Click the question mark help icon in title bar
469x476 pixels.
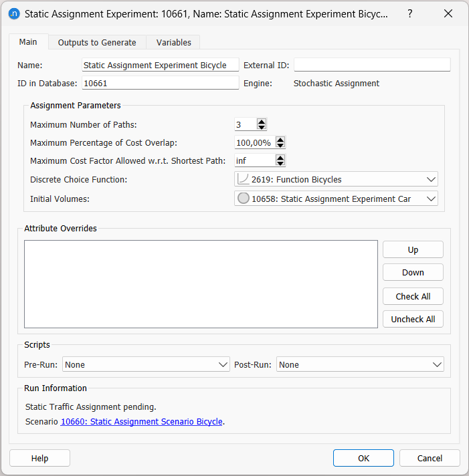click(x=409, y=13)
